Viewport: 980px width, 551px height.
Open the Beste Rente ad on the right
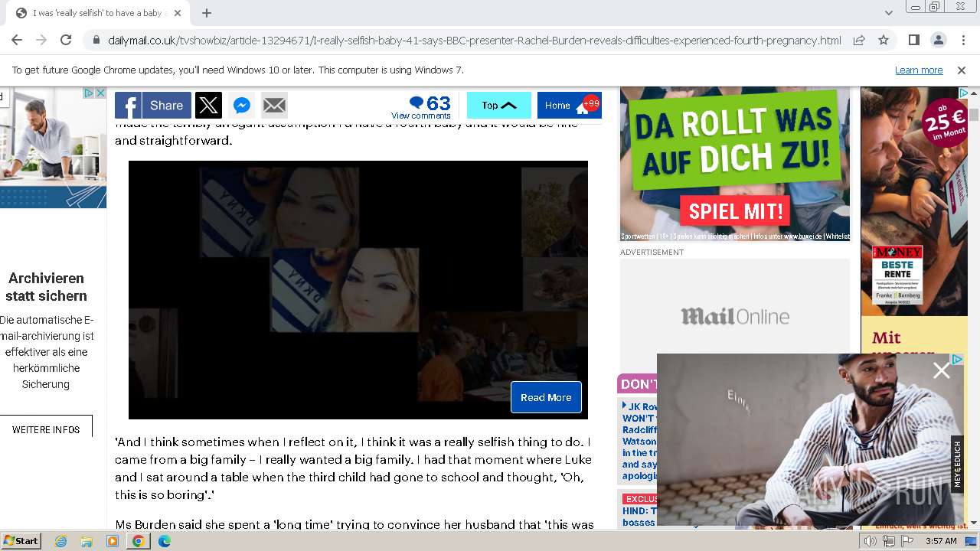coord(897,274)
